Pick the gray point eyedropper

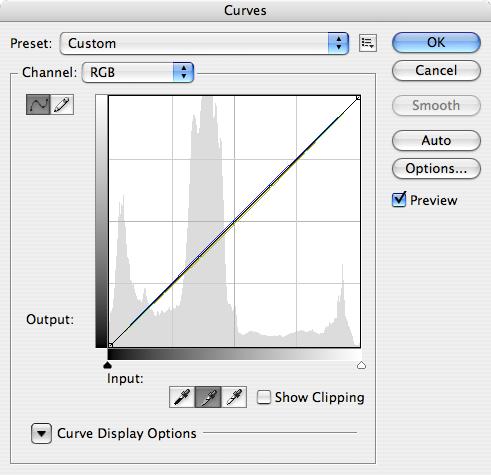[x=208, y=397]
